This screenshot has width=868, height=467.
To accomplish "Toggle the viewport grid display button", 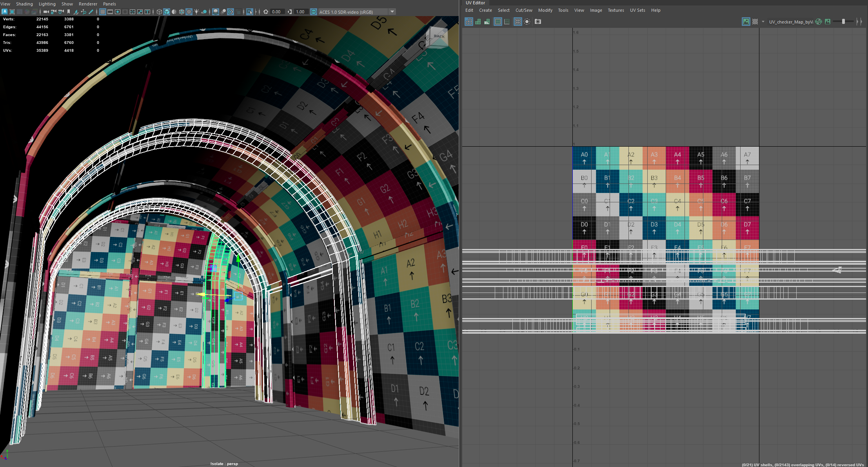I will pyautogui.click(x=103, y=12).
